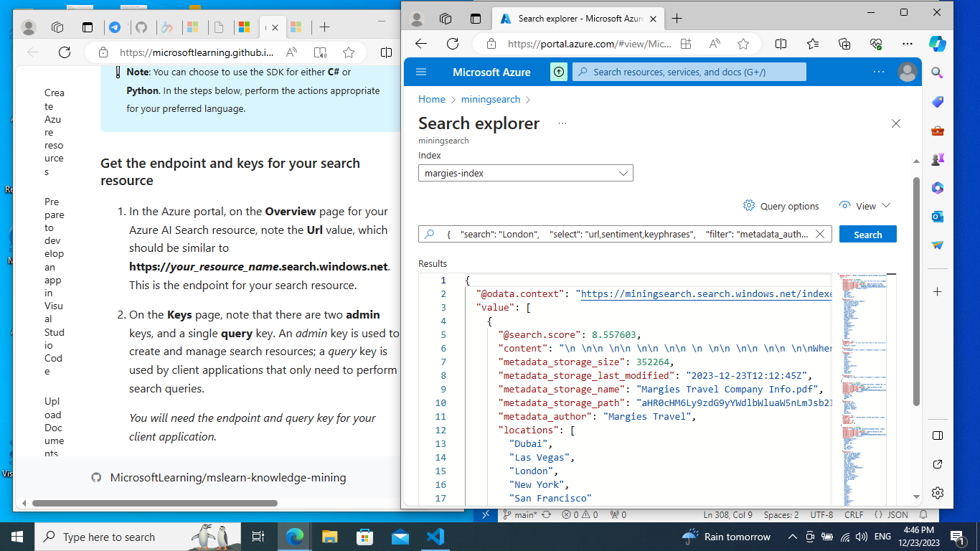
Task: Open a new tab in the Azure window
Action: click(677, 19)
